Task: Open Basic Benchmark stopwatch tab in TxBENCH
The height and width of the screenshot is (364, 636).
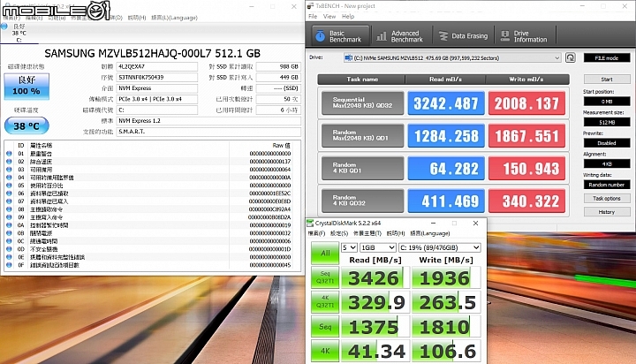Action: tap(341, 36)
